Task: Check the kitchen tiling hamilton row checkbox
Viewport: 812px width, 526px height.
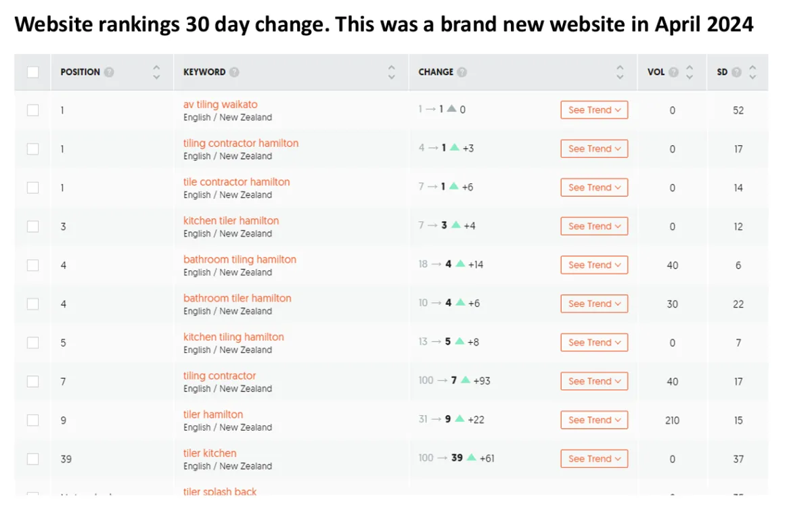Action: [33, 343]
